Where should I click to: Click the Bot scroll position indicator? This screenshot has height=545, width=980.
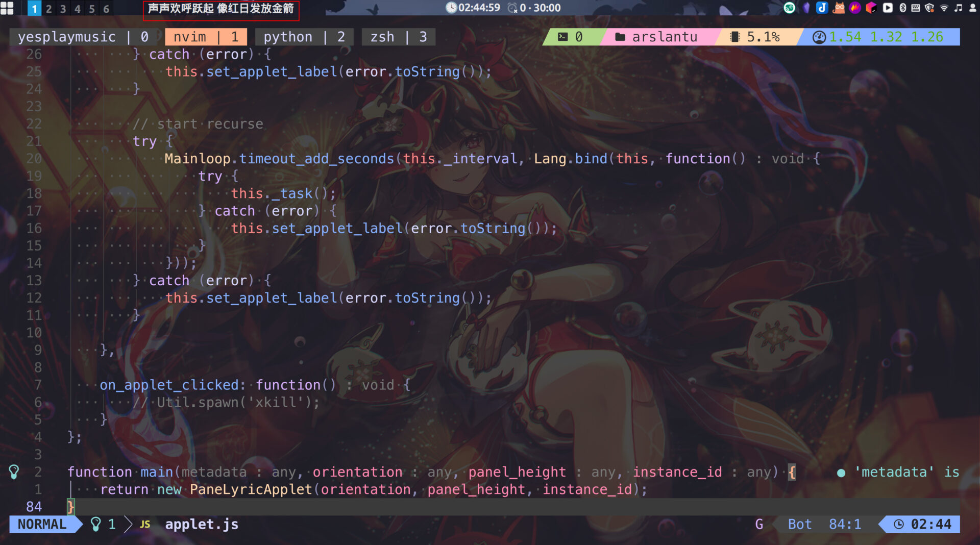799,524
